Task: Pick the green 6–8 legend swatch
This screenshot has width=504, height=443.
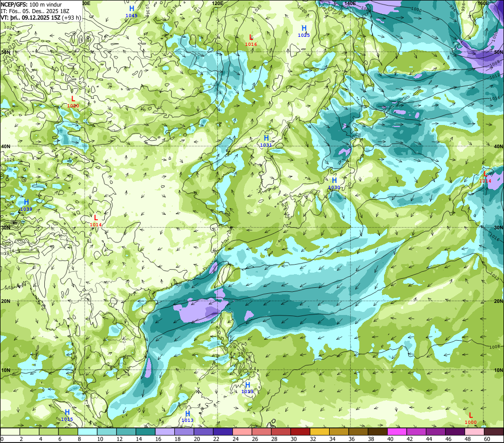Action: click(68, 431)
